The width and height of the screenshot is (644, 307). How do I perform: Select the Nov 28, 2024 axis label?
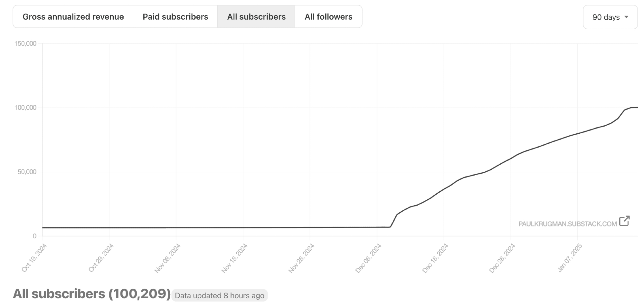301,258
